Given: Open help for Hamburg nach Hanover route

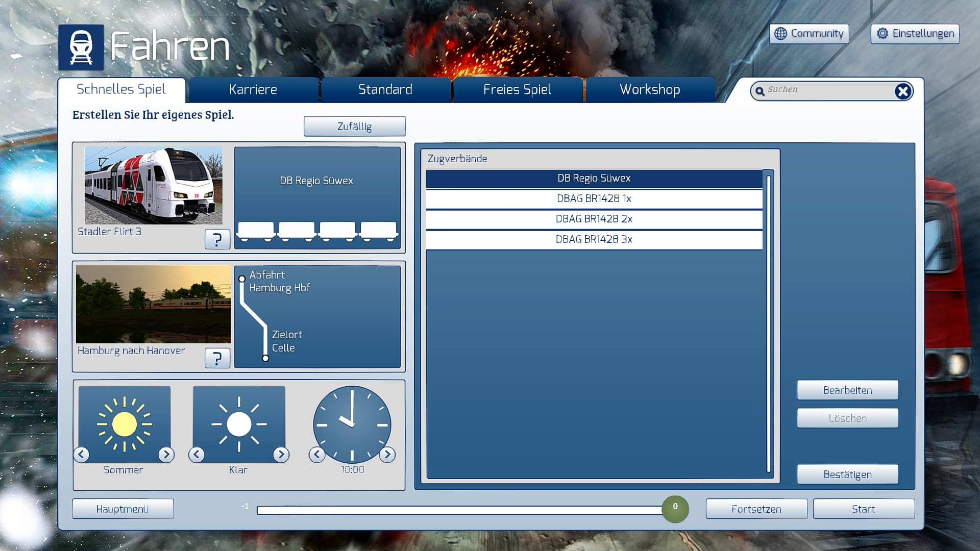Looking at the screenshot, I should pyautogui.click(x=217, y=358).
